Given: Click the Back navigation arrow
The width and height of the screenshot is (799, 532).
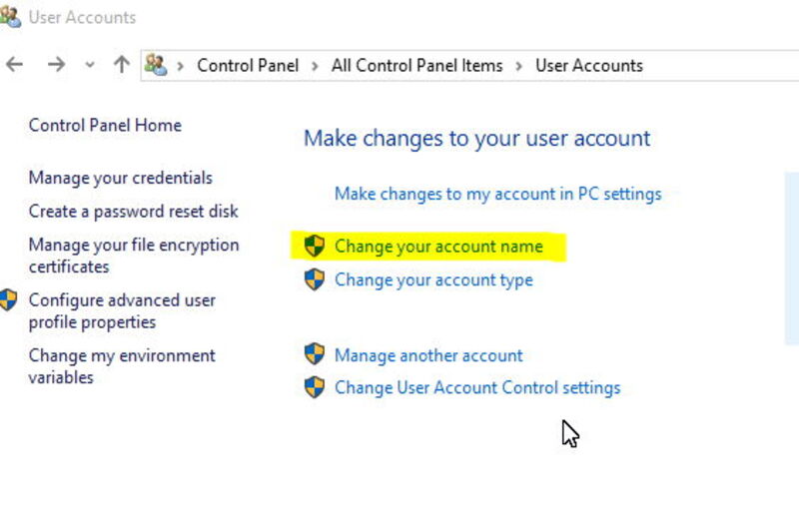Looking at the screenshot, I should click(x=14, y=65).
